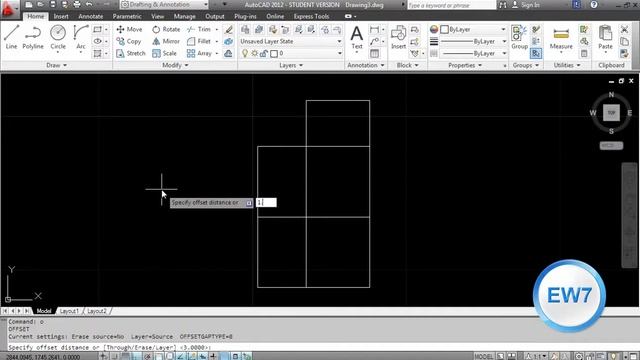This screenshot has width=640, height=360.
Task: Click the Group tool
Action: 519,37
